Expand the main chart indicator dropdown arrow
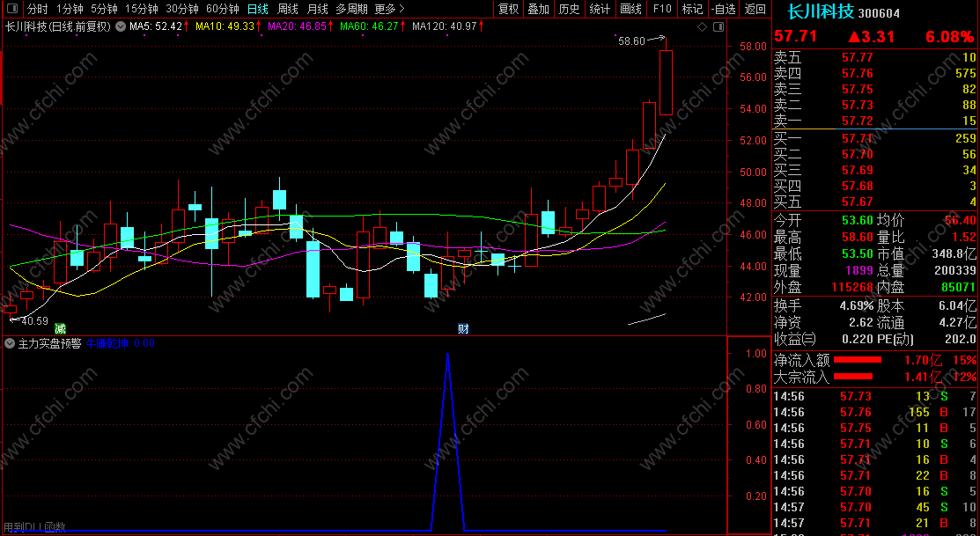Screen dimensions: 980x536 121,27
